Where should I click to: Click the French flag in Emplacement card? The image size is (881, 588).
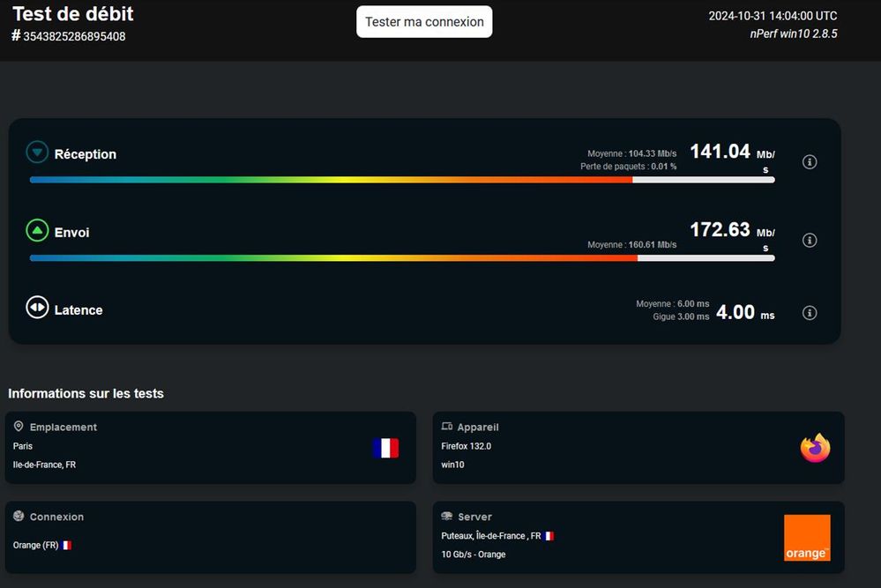click(x=385, y=448)
